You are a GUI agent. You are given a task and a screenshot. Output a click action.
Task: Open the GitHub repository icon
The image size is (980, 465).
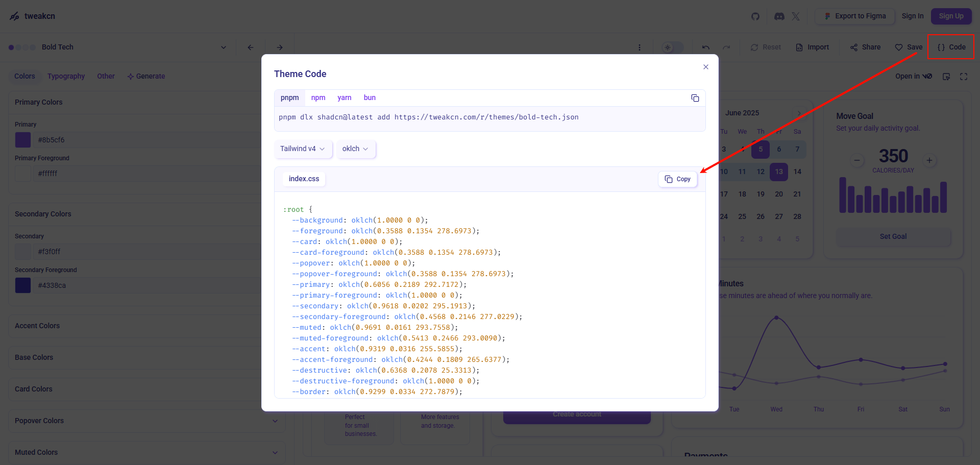pyautogui.click(x=755, y=16)
